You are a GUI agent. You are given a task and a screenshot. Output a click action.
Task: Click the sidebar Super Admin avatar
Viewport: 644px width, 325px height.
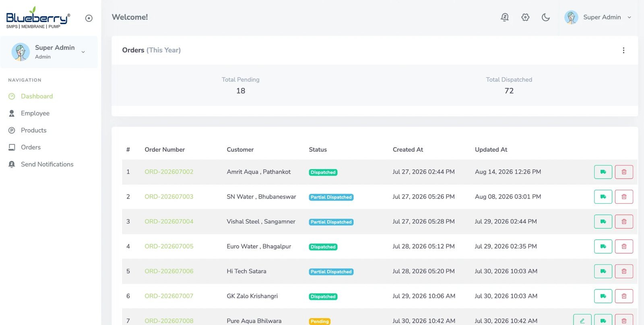pos(21,52)
